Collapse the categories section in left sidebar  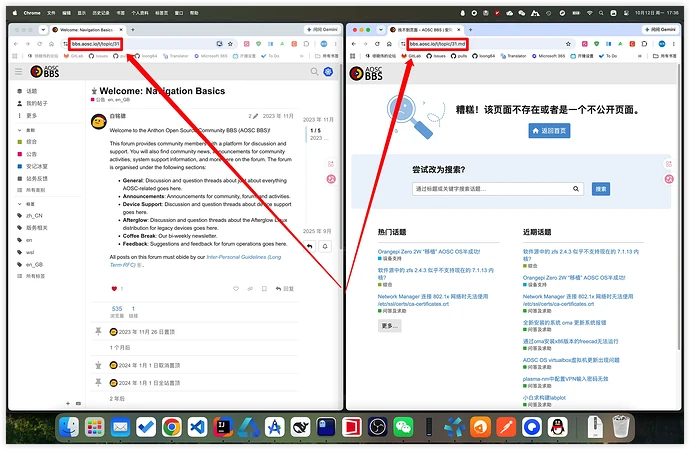(x=19, y=130)
